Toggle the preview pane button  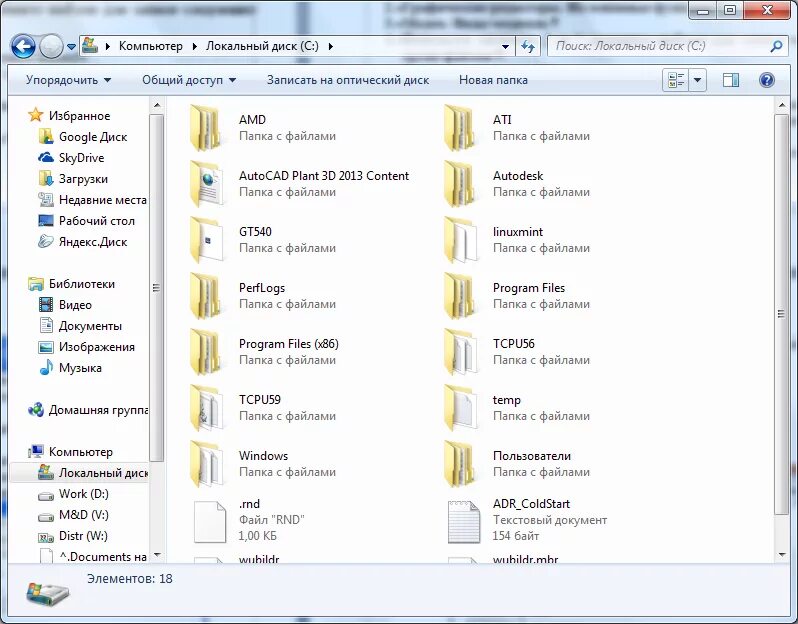coord(731,80)
